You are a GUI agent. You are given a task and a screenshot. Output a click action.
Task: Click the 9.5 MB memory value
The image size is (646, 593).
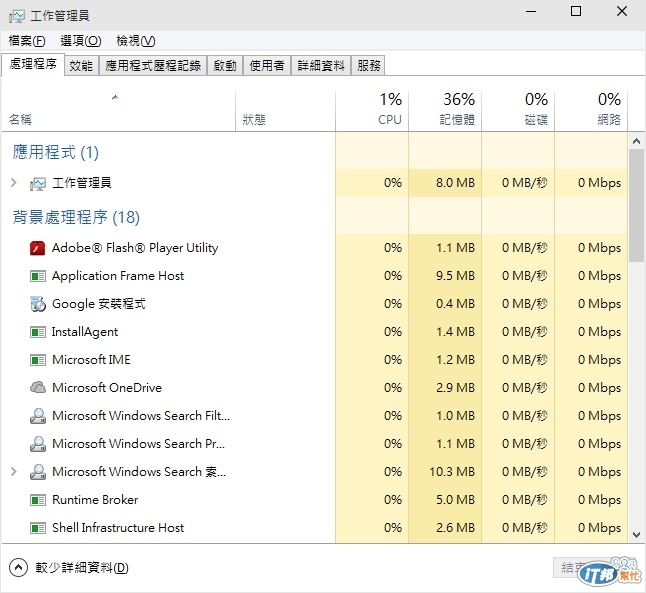click(455, 276)
